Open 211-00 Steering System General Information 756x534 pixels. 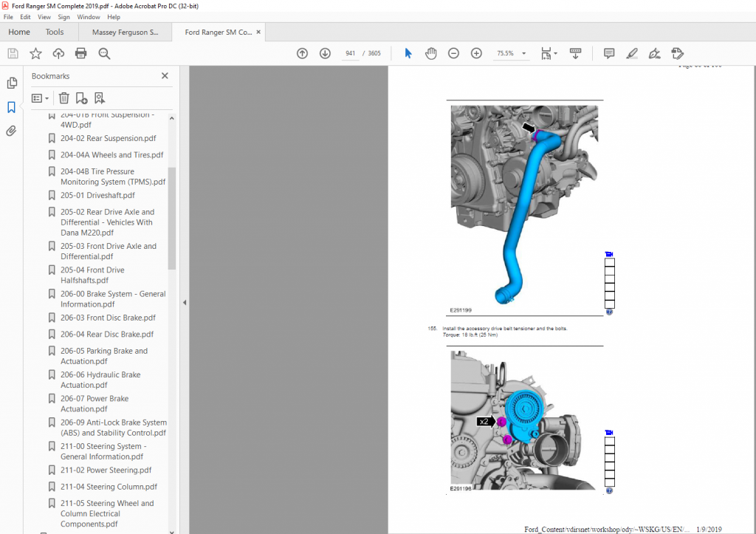coord(103,451)
